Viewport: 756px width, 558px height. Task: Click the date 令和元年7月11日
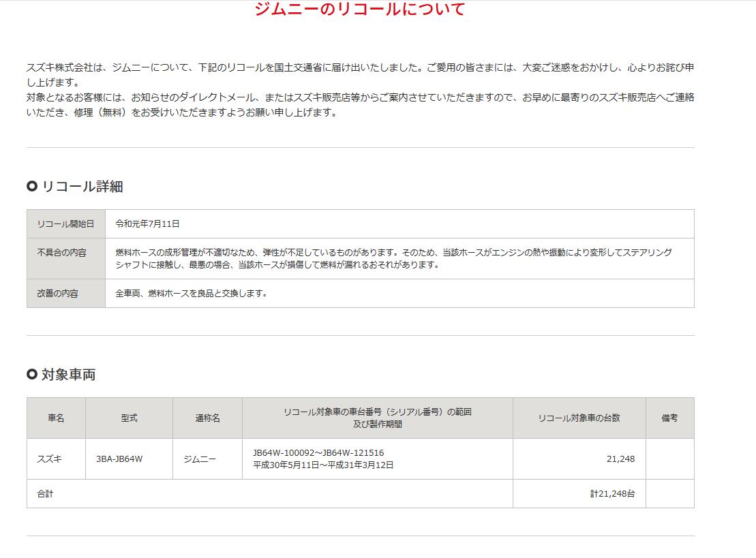[x=147, y=223]
